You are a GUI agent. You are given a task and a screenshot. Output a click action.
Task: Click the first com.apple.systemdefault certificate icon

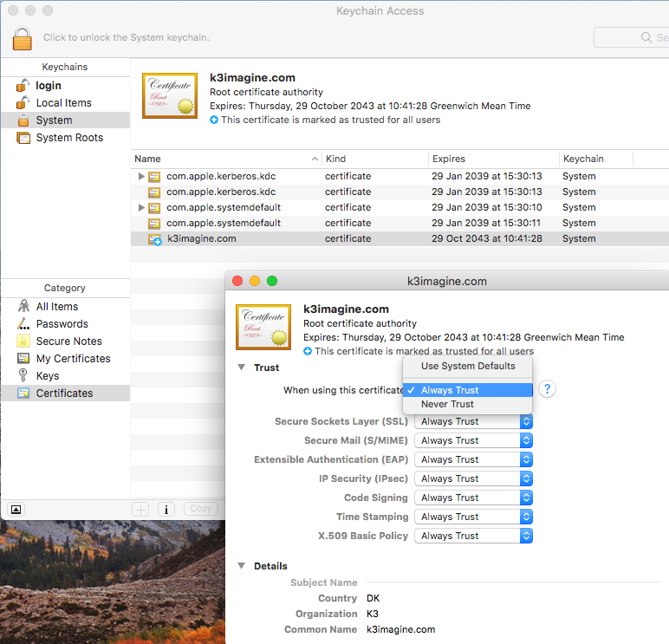[x=154, y=208]
